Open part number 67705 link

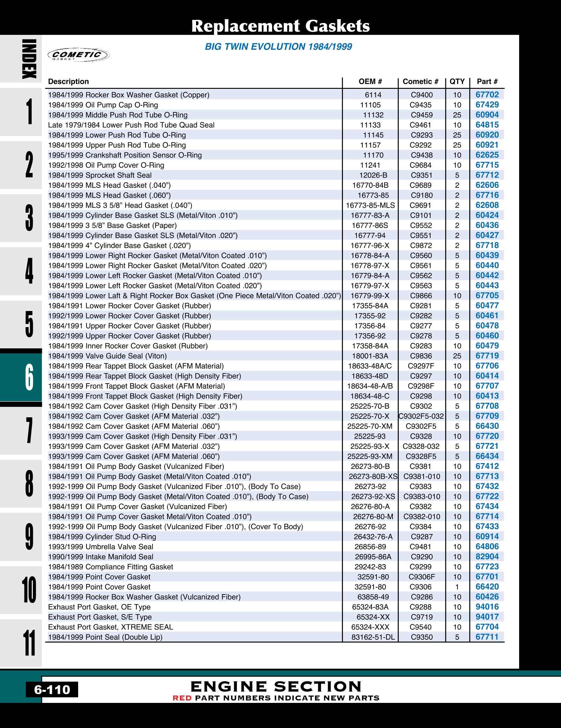point(487,296)
